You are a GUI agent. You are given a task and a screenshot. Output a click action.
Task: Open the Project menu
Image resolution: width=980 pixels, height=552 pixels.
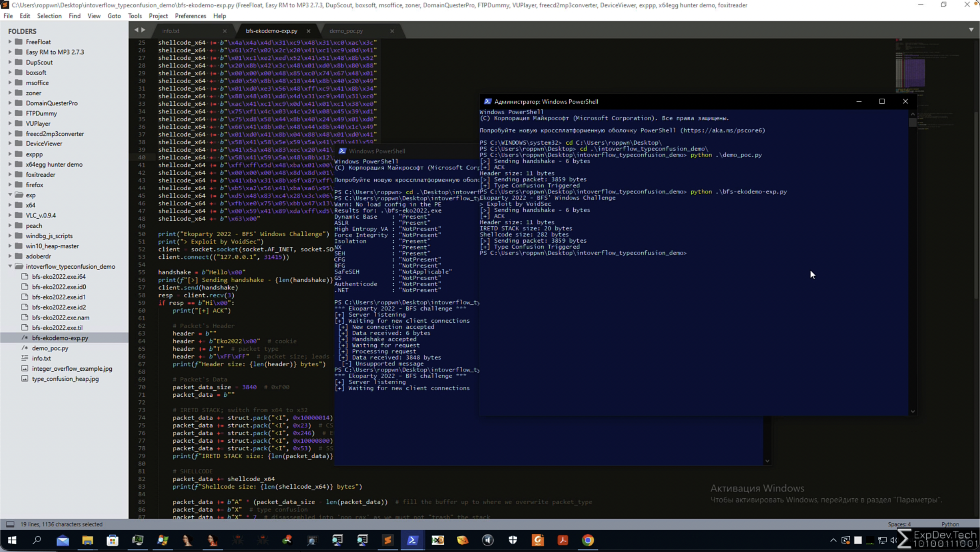(x=158, y=16)
